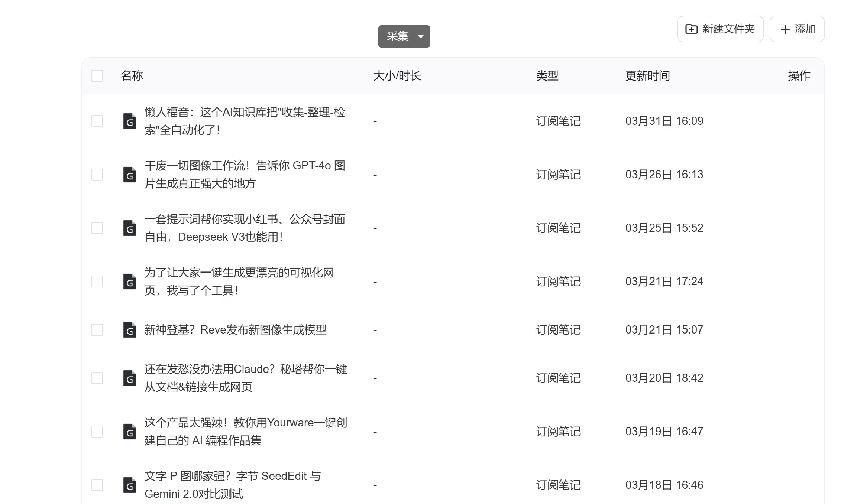
Task: Click the 添加 button
Action: point(797,29)
